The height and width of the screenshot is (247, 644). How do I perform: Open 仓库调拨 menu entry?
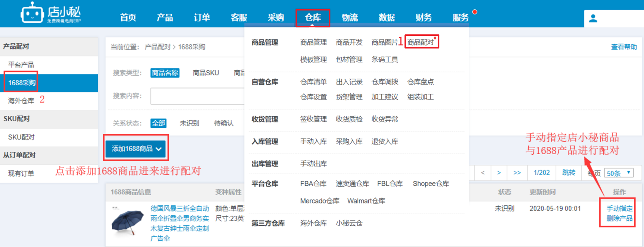click(385, 82)
